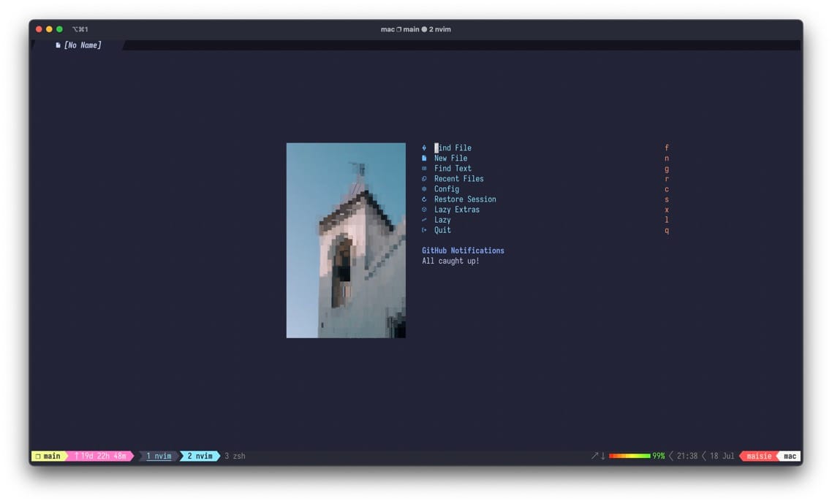The image size is (832, 504).
Task: Click the shortcut key n for New File
Action: (667, 158)
